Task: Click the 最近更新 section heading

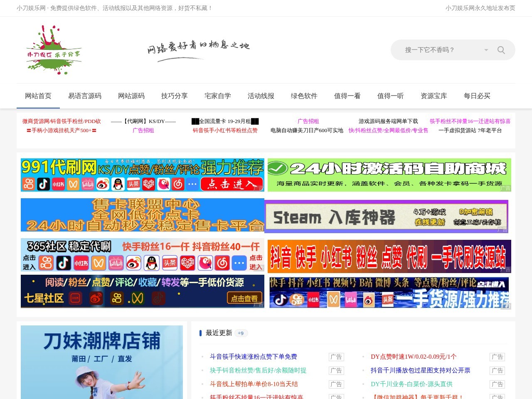Action: click(219, 333)
